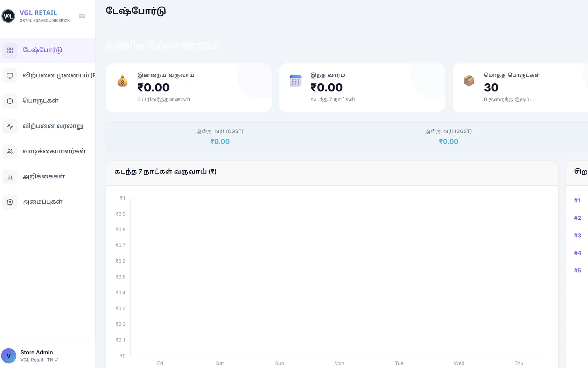Viewport: 588px width, 368px height.
Task: Click the GSTIN 33AABCU9603R1ZX text
Action: 45,21
